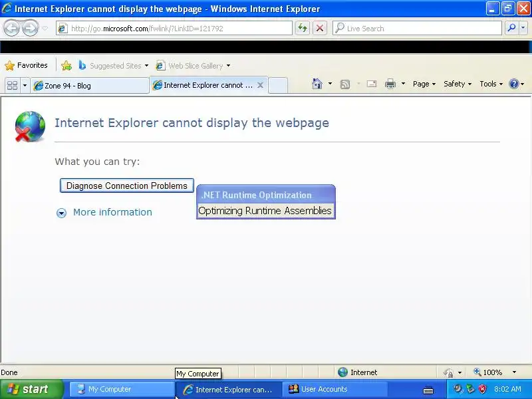The width and height of the screenshot is (532, 399).
Task: Open the Favorites star button
Action: point(26,65)
